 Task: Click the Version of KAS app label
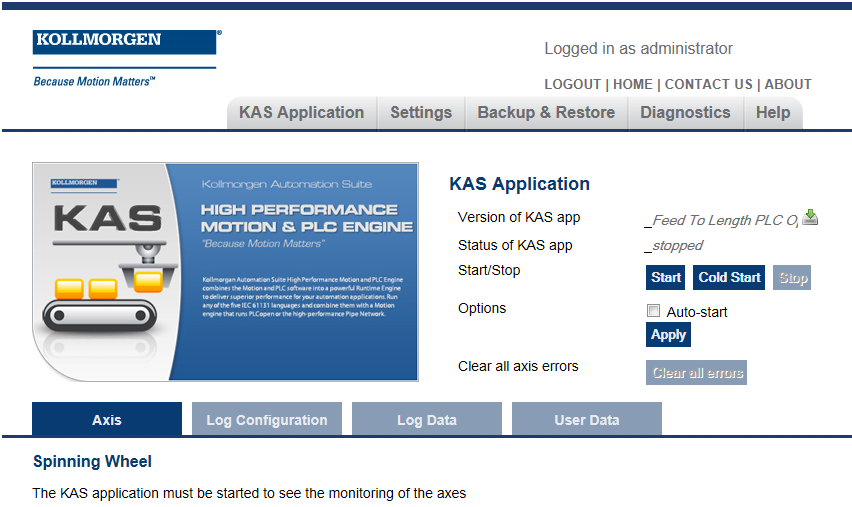(x=519, y=217)
